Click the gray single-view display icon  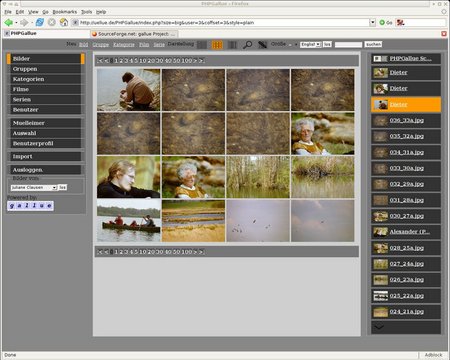(202, 45)
